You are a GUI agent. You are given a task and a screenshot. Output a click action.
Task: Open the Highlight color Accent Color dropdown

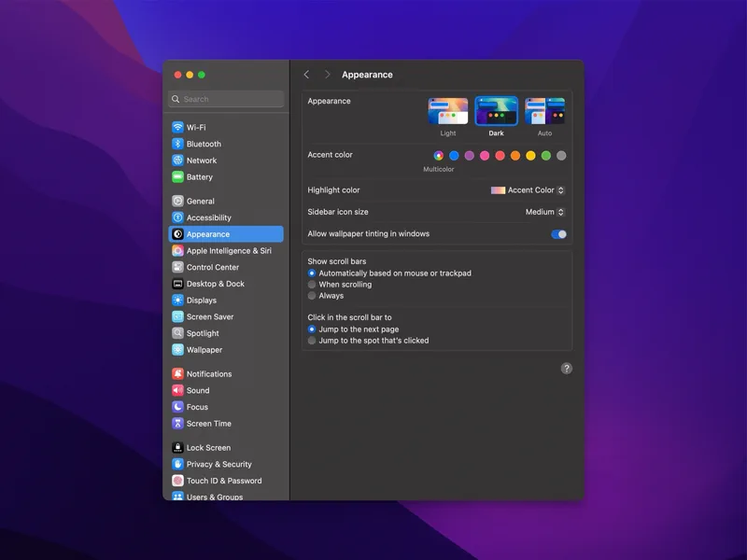click(x=528, y=190)
